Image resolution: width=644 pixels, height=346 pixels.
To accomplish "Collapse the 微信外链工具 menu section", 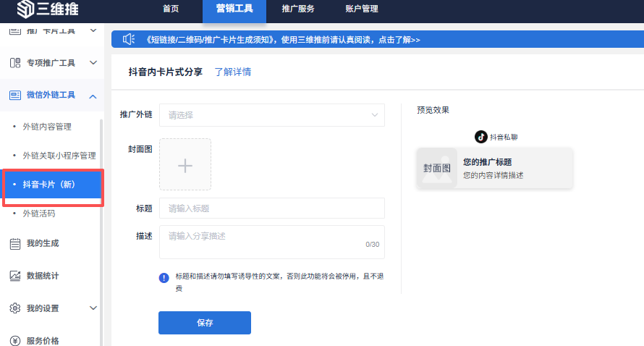I will pos(93,96).
